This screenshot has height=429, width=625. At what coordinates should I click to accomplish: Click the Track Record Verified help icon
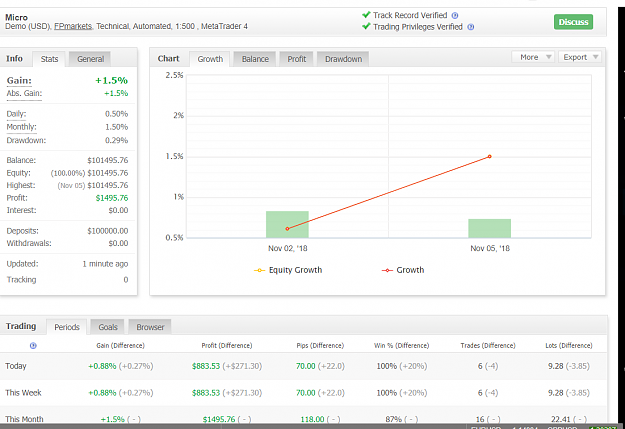click(455, 16)
